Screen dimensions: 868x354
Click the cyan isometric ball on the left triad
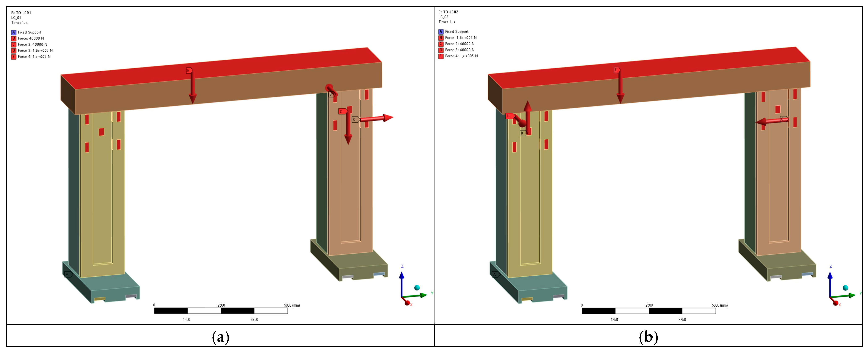pos(417,287)
